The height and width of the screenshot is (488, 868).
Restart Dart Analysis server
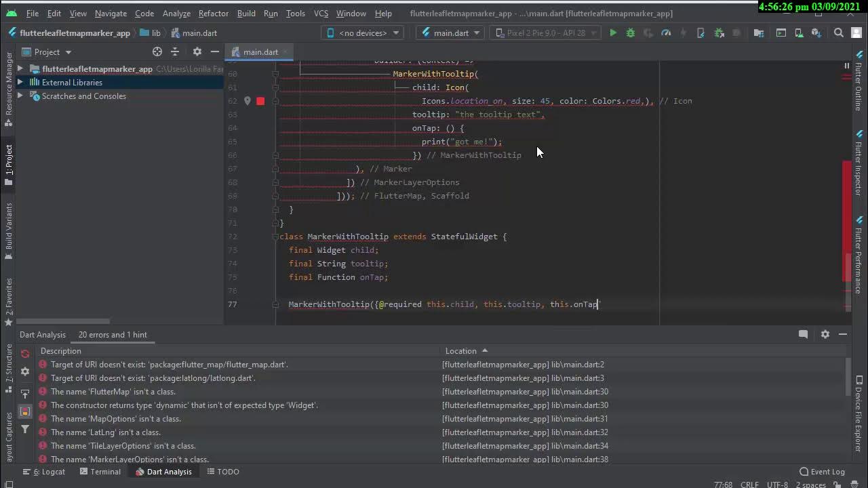[25, 353]
